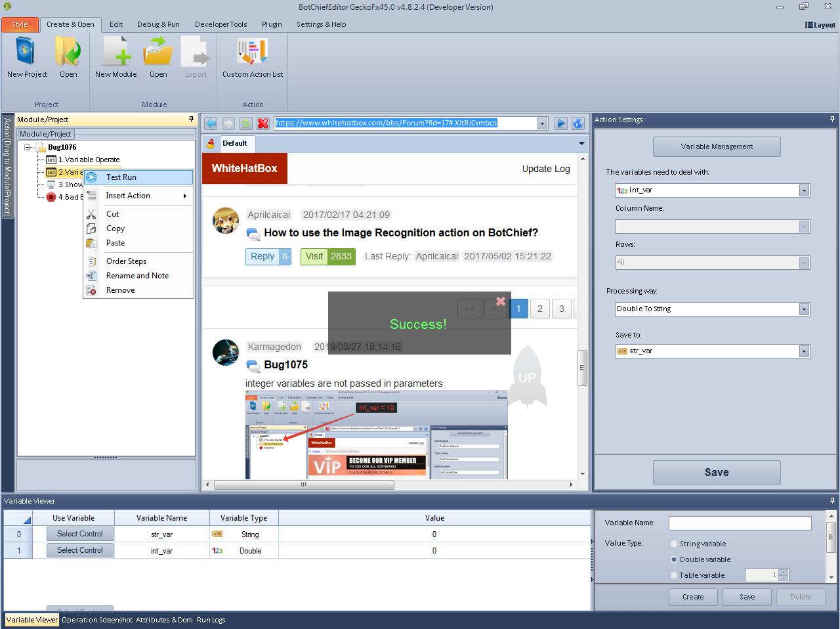Viewport: 840px width, 629px height.
Task: Click the New Project icon
Action: click(x=26, y=53)
